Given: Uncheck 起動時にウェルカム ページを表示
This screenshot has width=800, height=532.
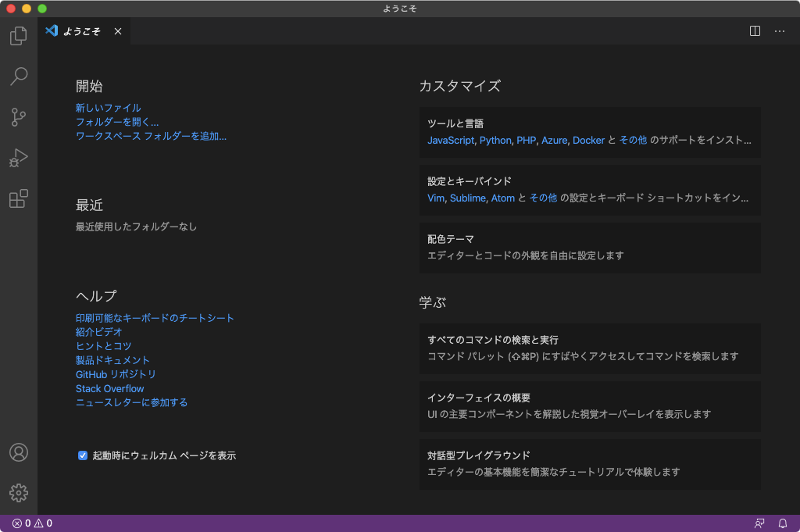Looking at the screenshot, I should (82, 455).
